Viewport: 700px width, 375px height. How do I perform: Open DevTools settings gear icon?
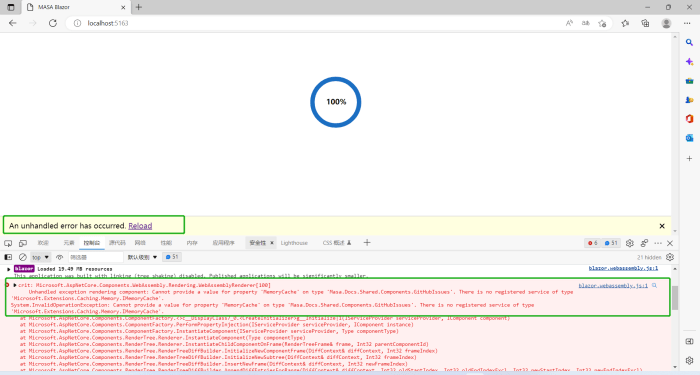tap(629, 243)
